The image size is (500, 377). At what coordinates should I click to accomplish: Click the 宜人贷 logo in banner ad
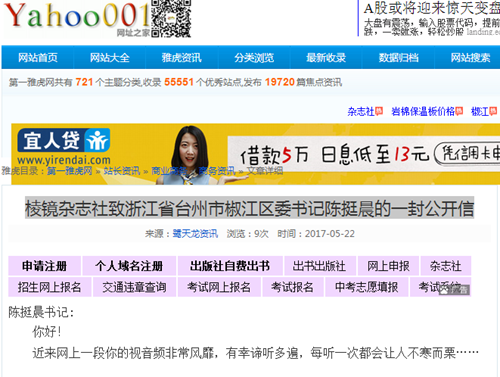(x=64, y=140)
